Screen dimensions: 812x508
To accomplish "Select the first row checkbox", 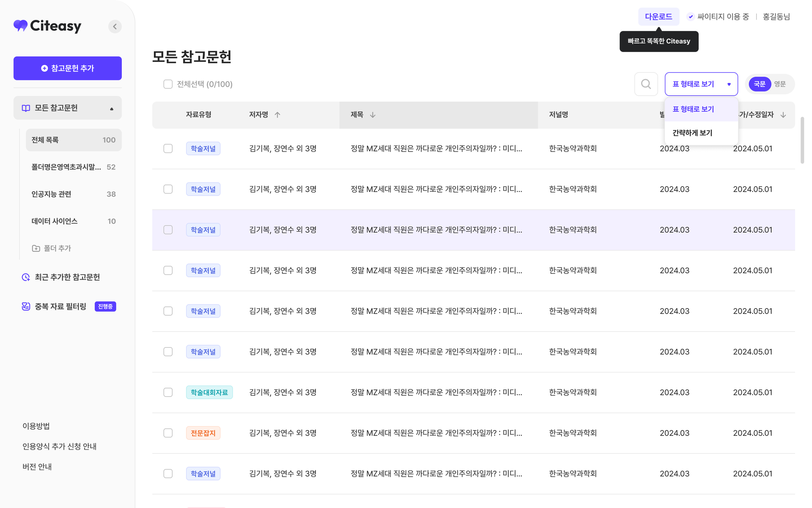I will pos(168,149).
